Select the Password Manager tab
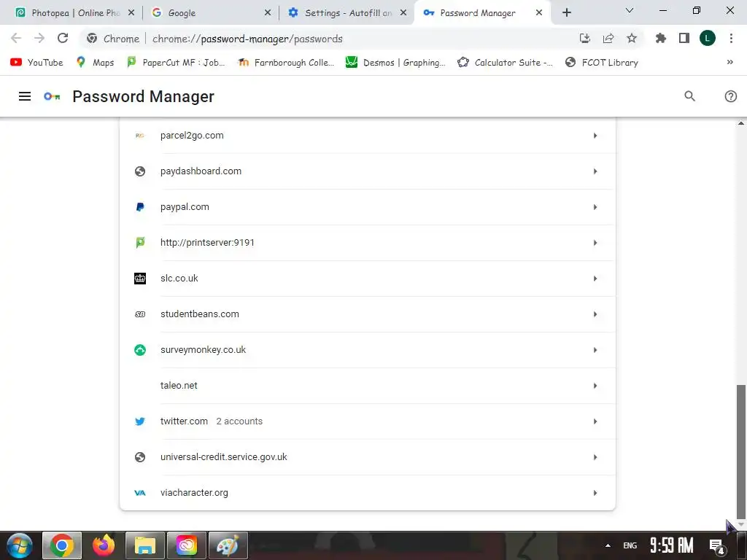747x560 pixels. tap(482, 13)
